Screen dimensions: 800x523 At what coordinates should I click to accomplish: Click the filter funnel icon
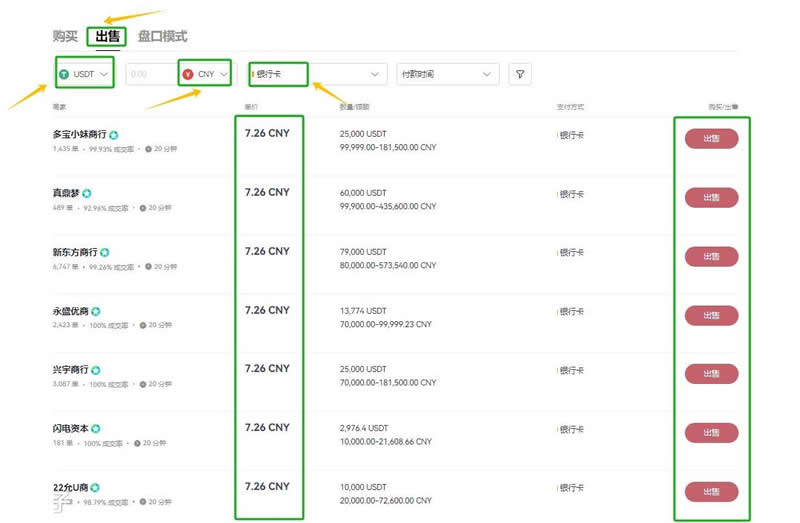(x=520, y=74)
